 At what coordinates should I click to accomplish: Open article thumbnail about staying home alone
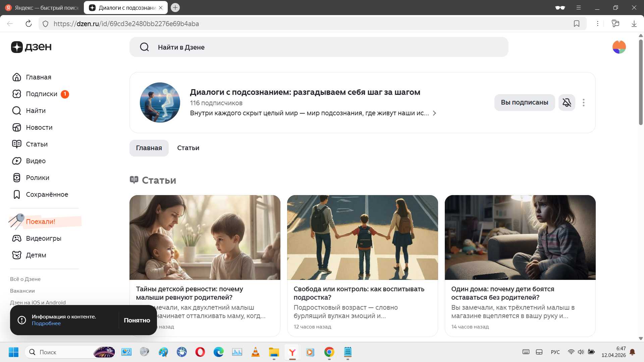pos(520,237)
